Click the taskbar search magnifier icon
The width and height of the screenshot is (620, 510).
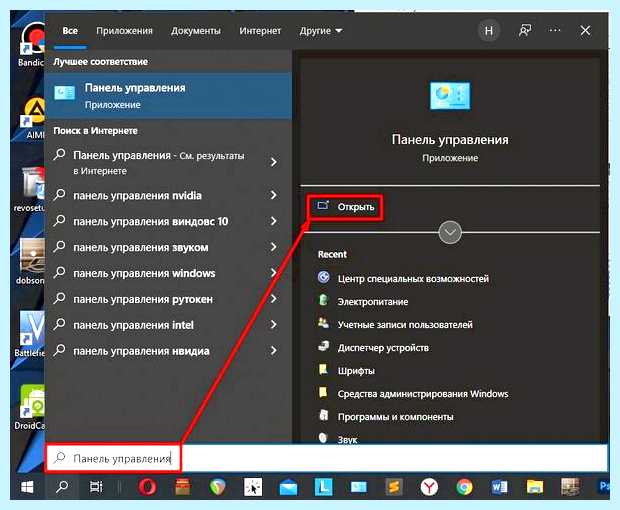pos(62,487)
